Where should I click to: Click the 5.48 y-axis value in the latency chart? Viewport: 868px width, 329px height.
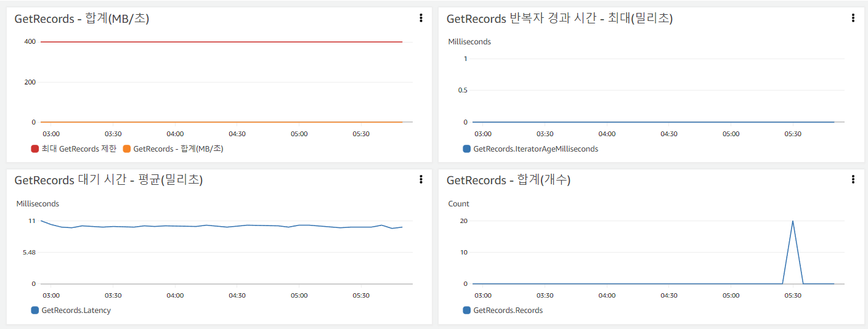(28, 252)
